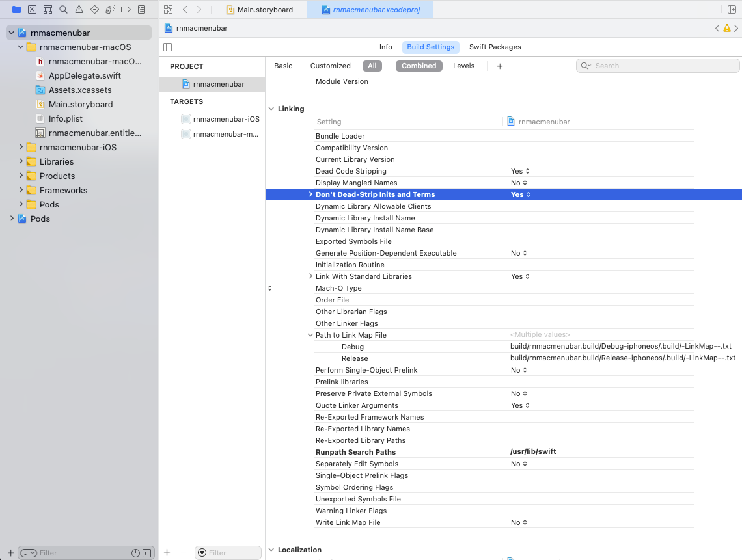Viewport: 742px width, 560px height.
Task: Add a new target
Action: [167, 552]
